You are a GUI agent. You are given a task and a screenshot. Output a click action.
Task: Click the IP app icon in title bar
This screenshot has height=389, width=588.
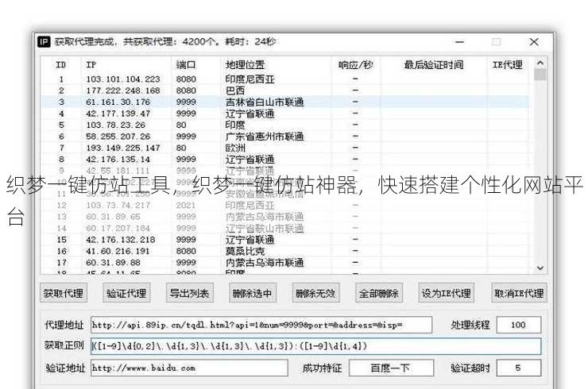44,41
